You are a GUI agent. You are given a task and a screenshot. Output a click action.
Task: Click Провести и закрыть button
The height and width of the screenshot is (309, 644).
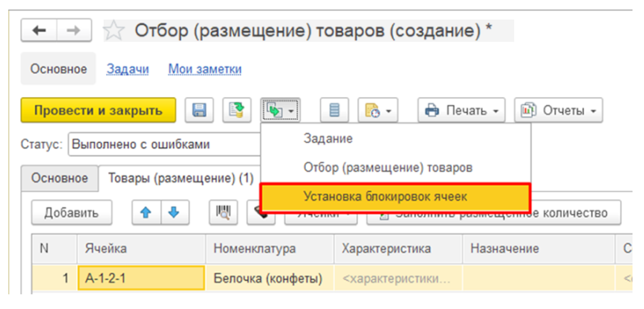(x=98, y=110)
